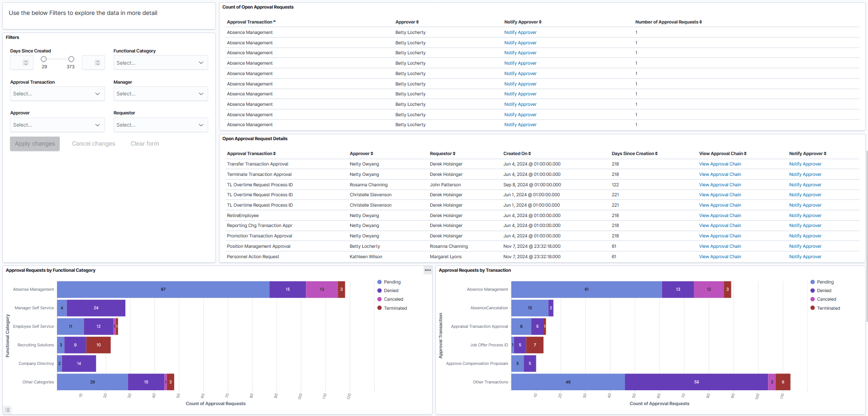This screenshot has width=868, height=416.
Task: Sort the Created On column using sort icon
Action: point(529,153)
